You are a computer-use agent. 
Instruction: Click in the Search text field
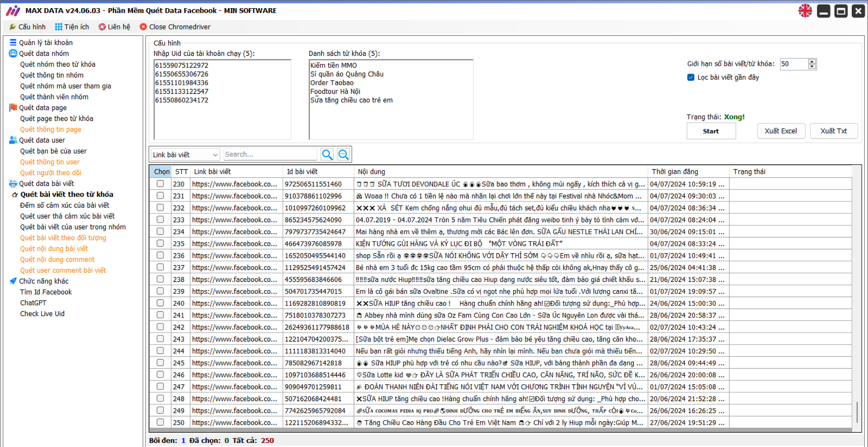pyautogui.click(x=270, y=155)
